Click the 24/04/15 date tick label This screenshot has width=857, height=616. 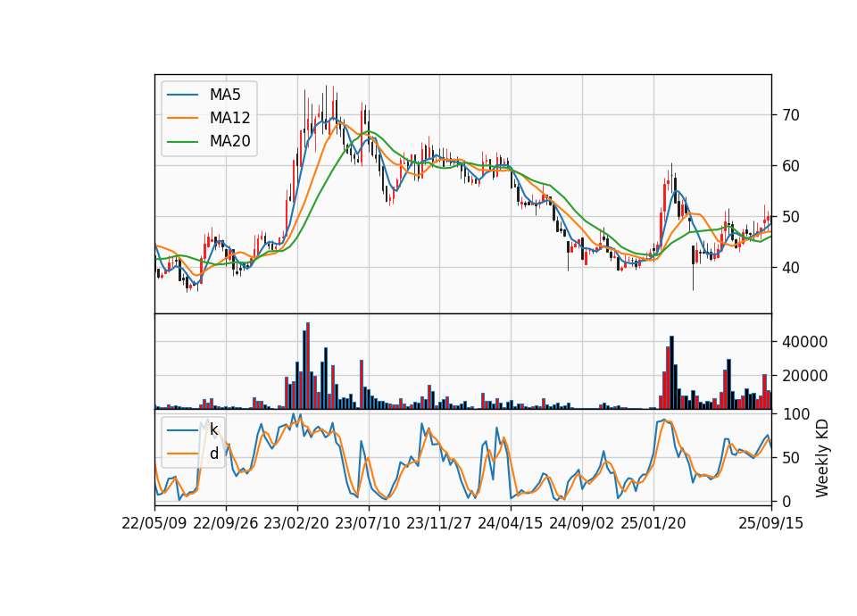point(510,523)
